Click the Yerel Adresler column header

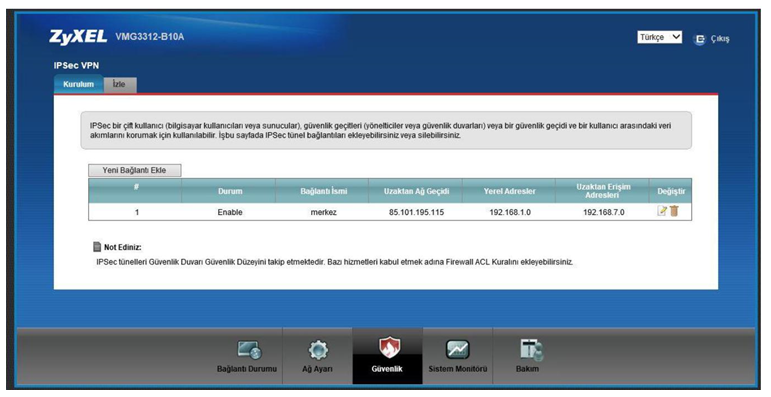click(x=509, y=191)
